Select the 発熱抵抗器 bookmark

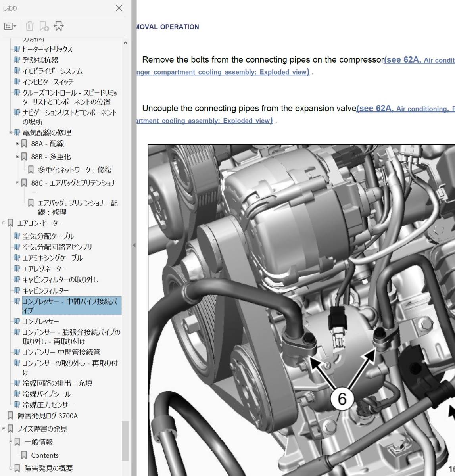[x=40, y=60]
